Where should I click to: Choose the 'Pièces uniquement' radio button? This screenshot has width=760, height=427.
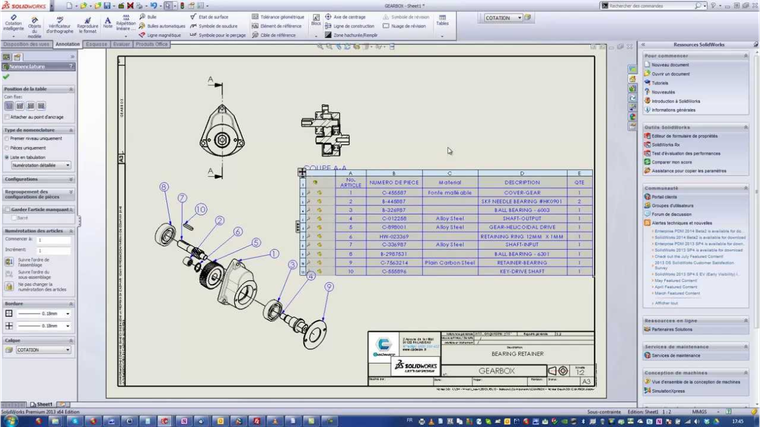coord(7,148)
